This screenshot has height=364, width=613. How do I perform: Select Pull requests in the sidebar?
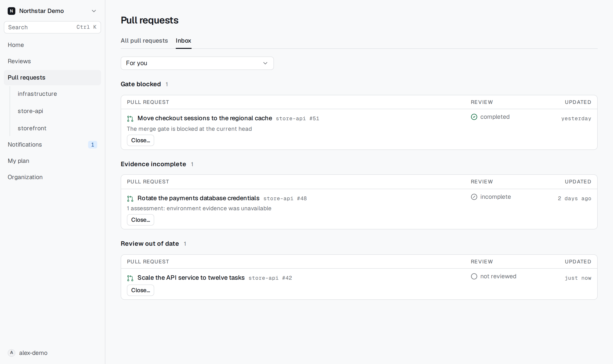point(52,78)
